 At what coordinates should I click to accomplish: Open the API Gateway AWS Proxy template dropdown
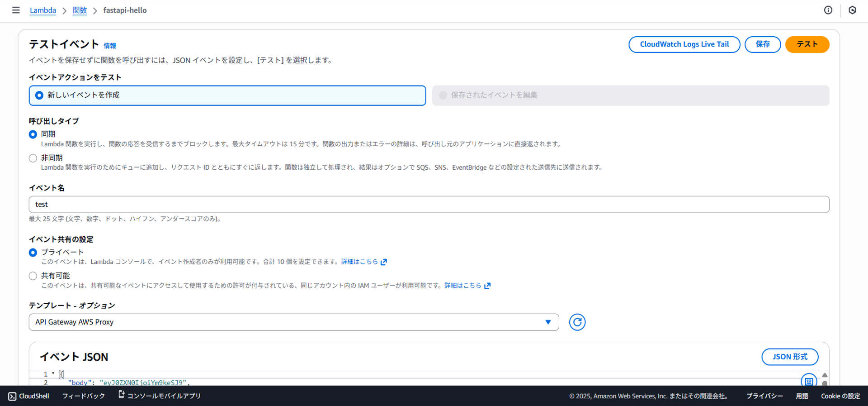pyautogui.click(x=294, y=322)
